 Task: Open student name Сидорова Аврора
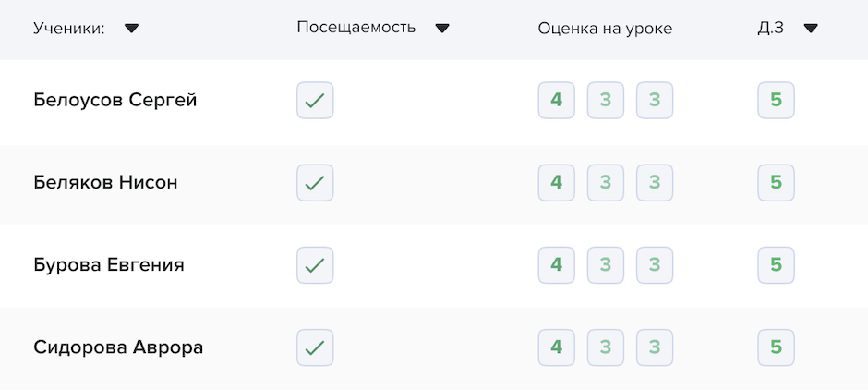point(118,347)
